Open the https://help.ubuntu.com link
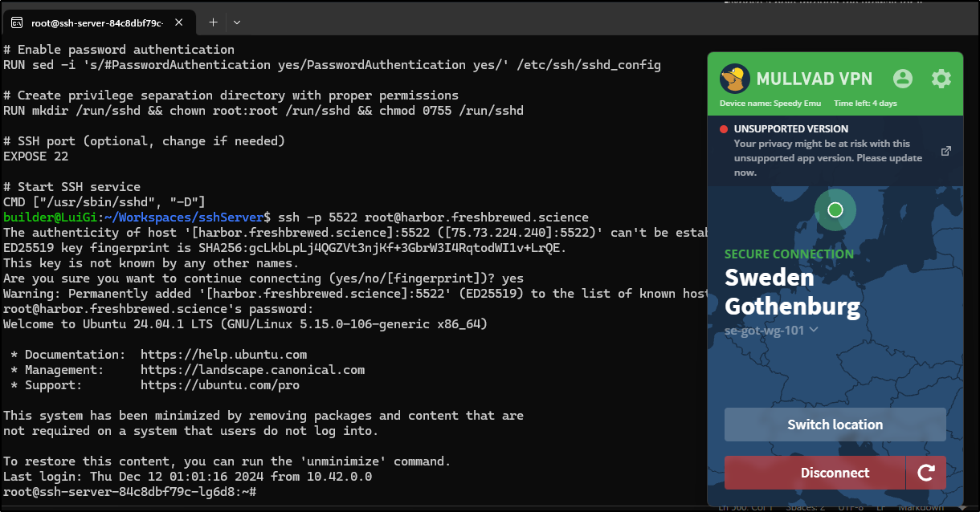Screen dimensions: 980x512 point(223,355)
